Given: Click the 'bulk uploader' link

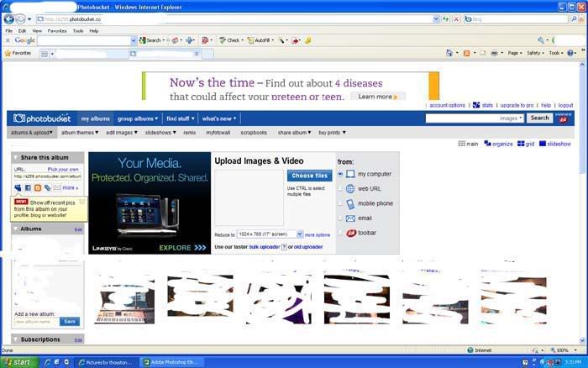Looking at the screenshot, I should click(x=265, y=247).
